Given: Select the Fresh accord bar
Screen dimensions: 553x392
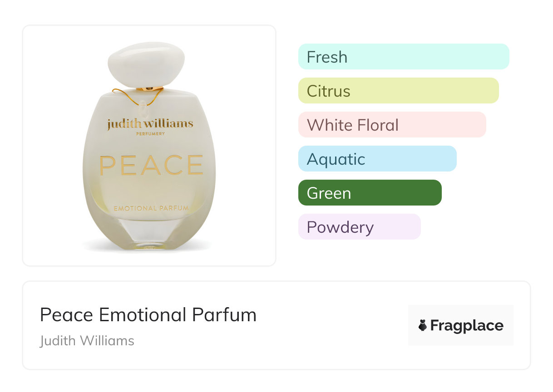Looking at the screenshot, I should [403, 57].
